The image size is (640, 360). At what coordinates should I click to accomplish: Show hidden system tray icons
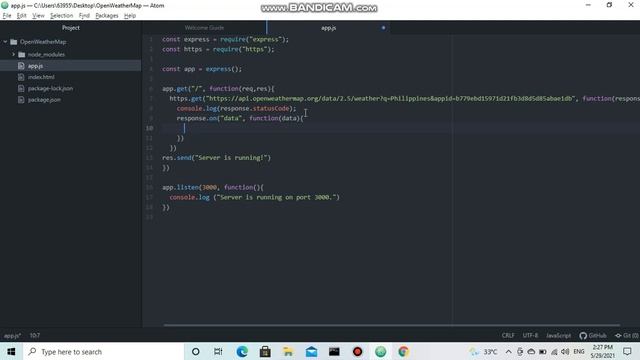click(x=508, y=351)
